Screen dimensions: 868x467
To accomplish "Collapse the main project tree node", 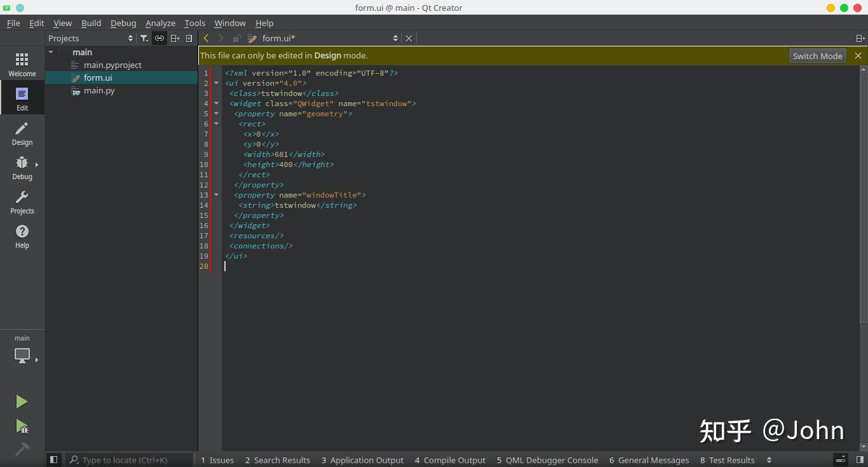I will [51, 52].
